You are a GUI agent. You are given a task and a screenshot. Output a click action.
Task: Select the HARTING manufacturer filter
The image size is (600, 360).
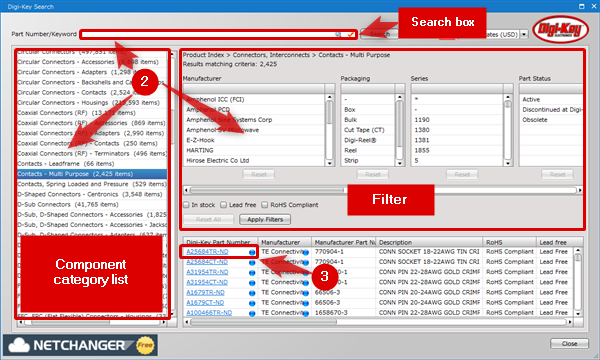[254, 150]
